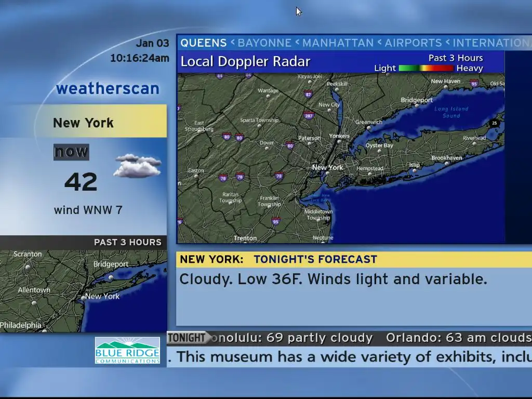Click 'Wantage' on the Doppler map

coord(268,90)
